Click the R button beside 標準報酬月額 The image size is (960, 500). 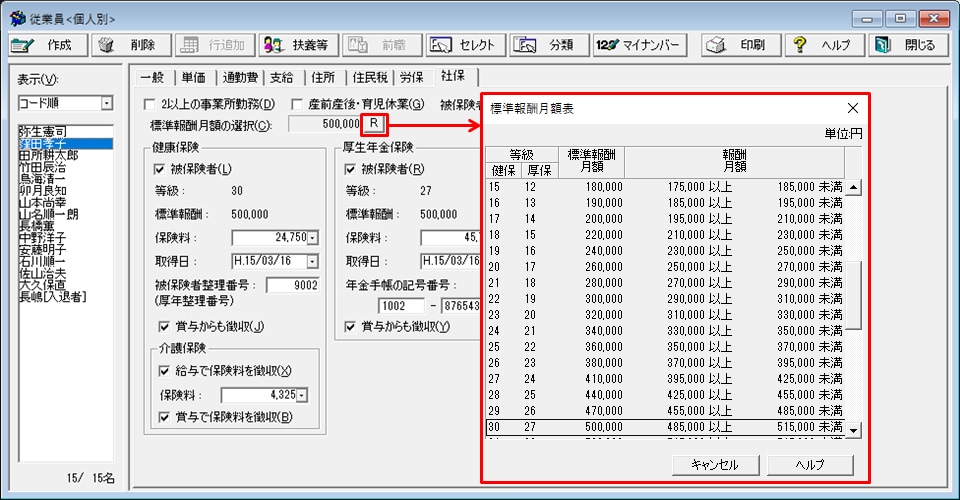[x=373, y=123]
